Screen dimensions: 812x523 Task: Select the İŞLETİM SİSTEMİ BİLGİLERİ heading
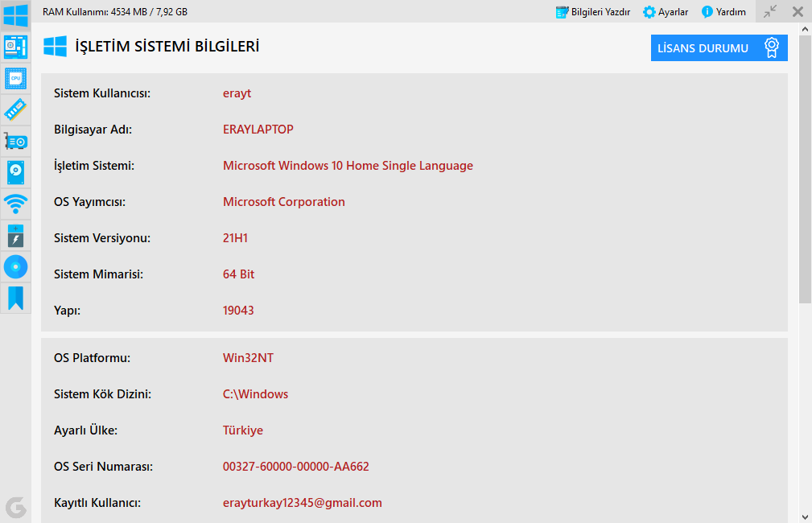pyautogui.click(x=167, y=47)
